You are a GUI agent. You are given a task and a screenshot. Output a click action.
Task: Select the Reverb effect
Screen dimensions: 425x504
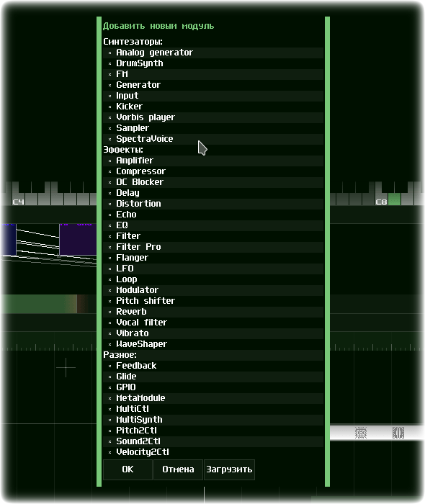213,312
